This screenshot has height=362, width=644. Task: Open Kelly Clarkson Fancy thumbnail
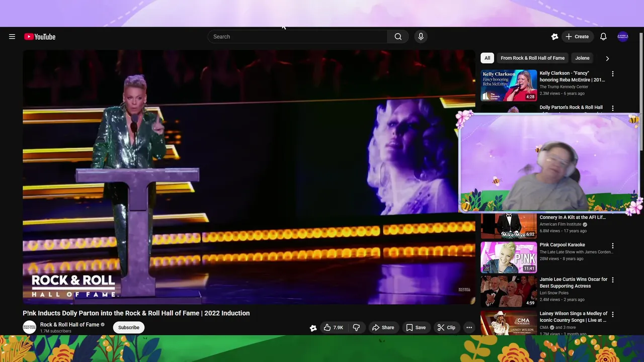pyautogui.click(x=509, y=85)
